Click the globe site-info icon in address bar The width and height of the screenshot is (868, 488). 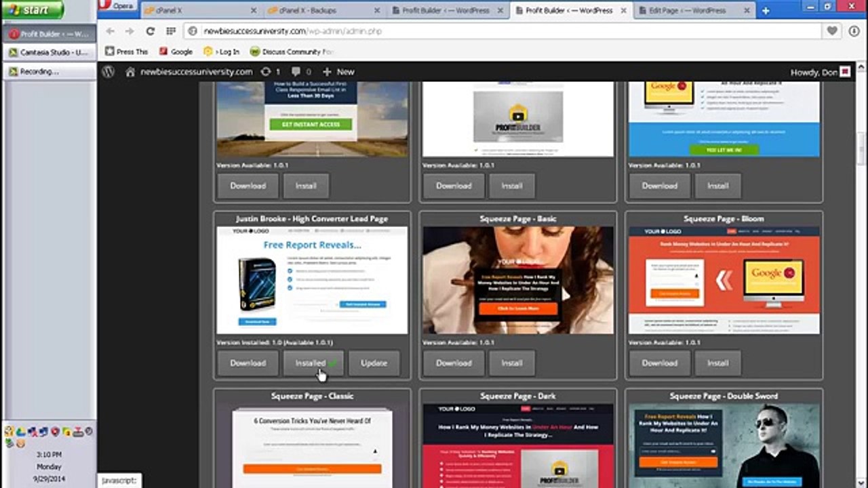point(193,31)
